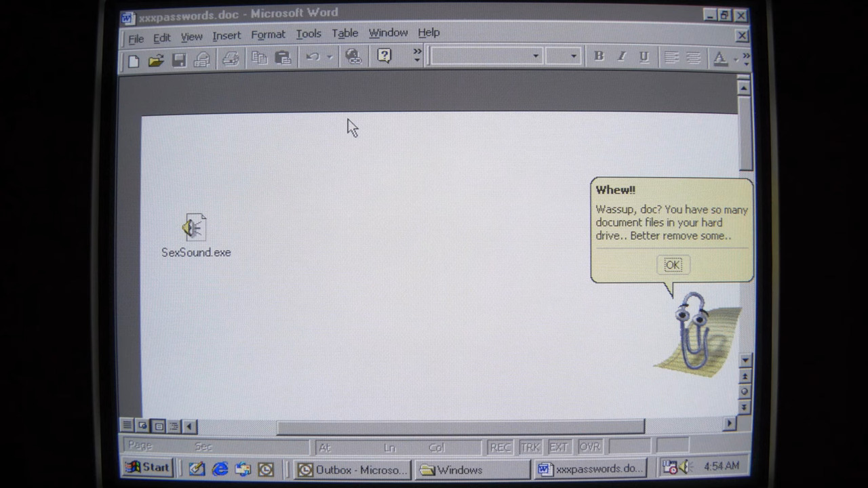This screenshot has height=488, width=868.
Task: Click the volume speaker icon in system tray
Action: pos(685,466)
